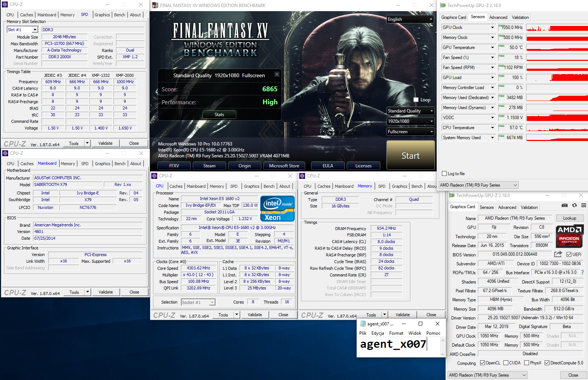Image resolution: width=588 pixels, height=380 pixels.
Task: Toggle the CUDA checkbox
Action: pyautogui.click(x=506, y=363)
